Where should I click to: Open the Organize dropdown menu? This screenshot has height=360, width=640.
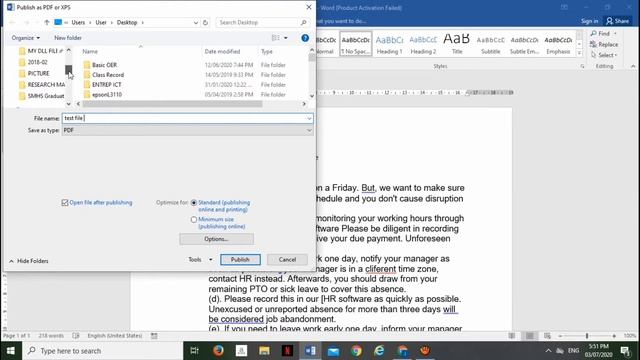[26, 38]
